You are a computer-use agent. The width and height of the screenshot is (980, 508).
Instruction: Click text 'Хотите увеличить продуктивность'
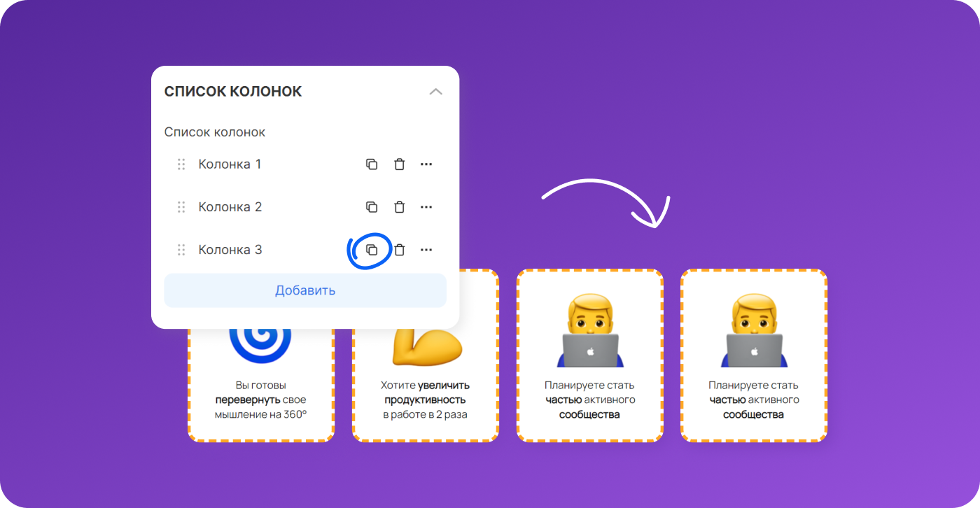(x=426, y=393)
